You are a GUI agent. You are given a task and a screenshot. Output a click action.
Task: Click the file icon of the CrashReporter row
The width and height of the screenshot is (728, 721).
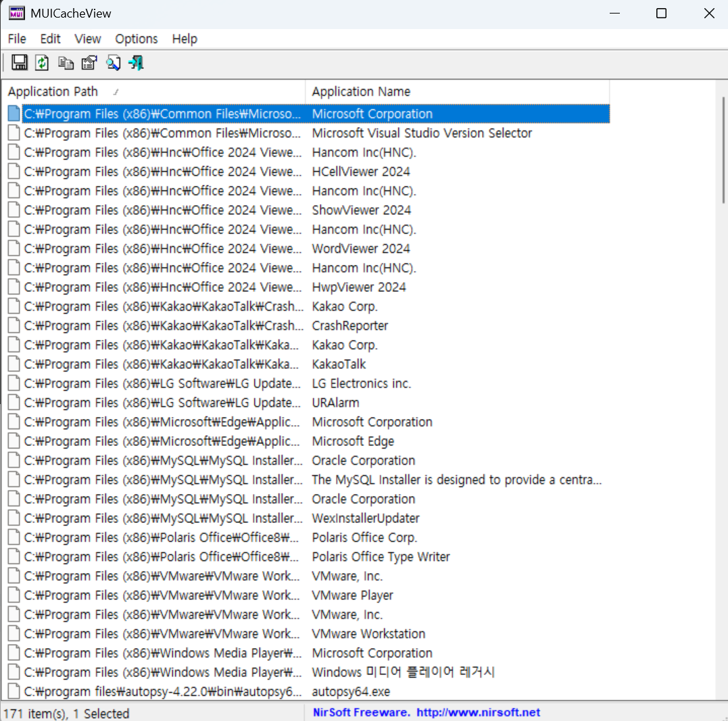point(14,326)
